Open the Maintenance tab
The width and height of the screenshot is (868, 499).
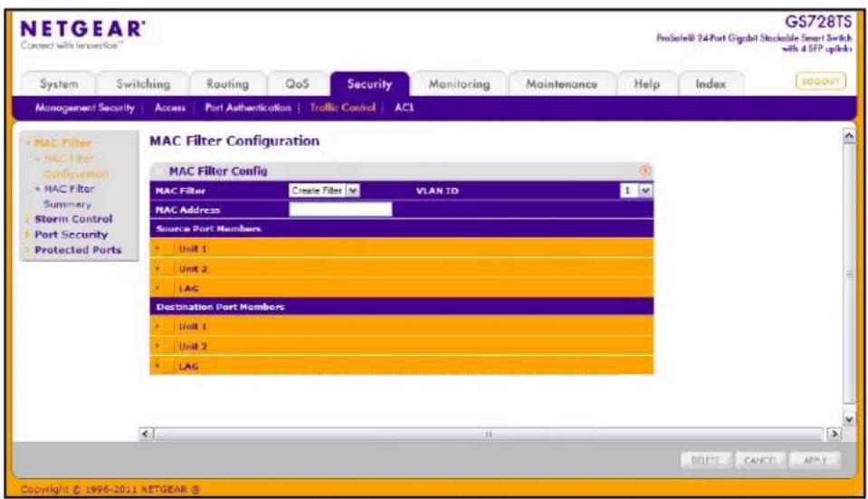[x=561, y=84]
